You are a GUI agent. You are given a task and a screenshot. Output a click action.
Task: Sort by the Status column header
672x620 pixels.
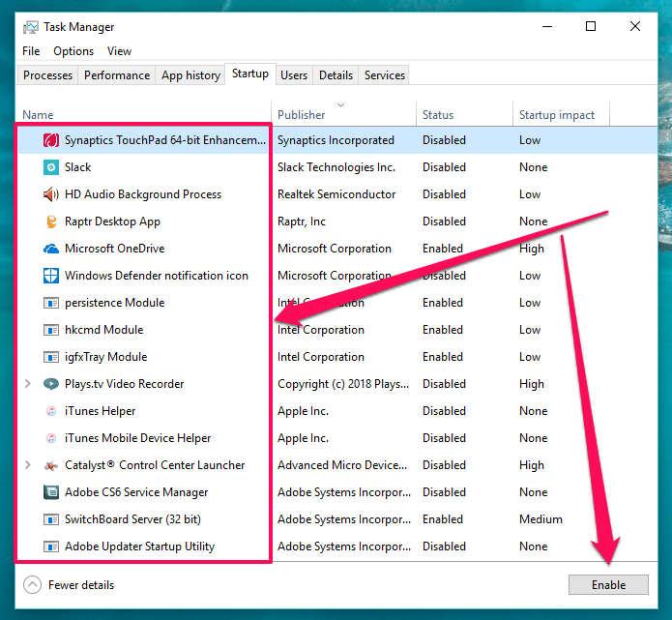(464, 114)
